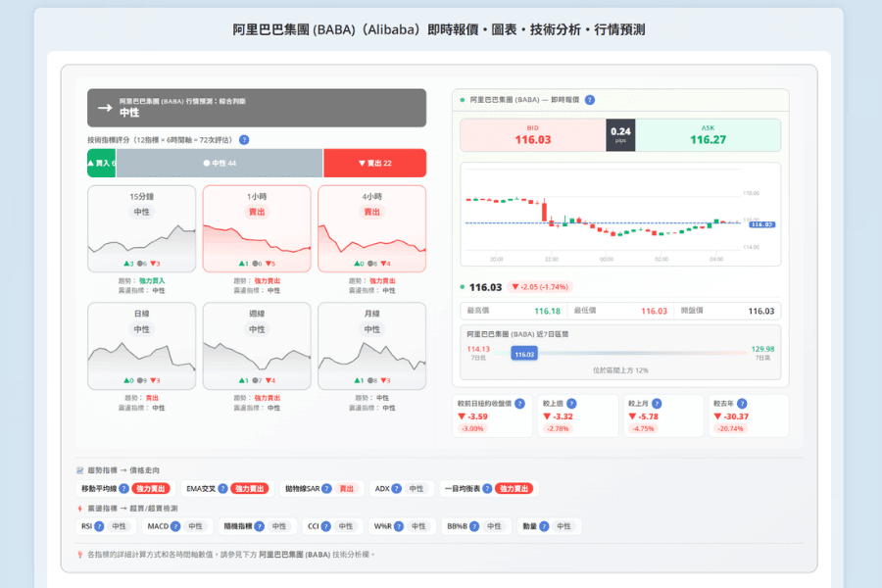Open the 15分鐘 timeframe card
The image size is (882, 588).
pyautogui.click(x=142, y=228)
